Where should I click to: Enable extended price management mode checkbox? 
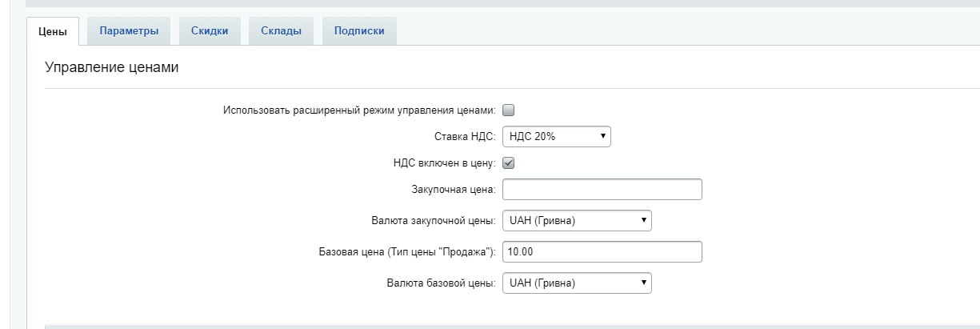click(508, 110)
